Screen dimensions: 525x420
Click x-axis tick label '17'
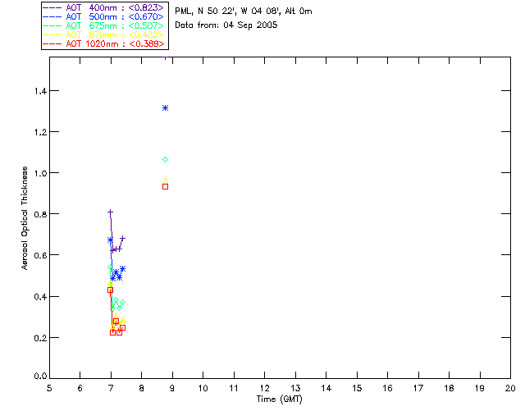(418, 389)
